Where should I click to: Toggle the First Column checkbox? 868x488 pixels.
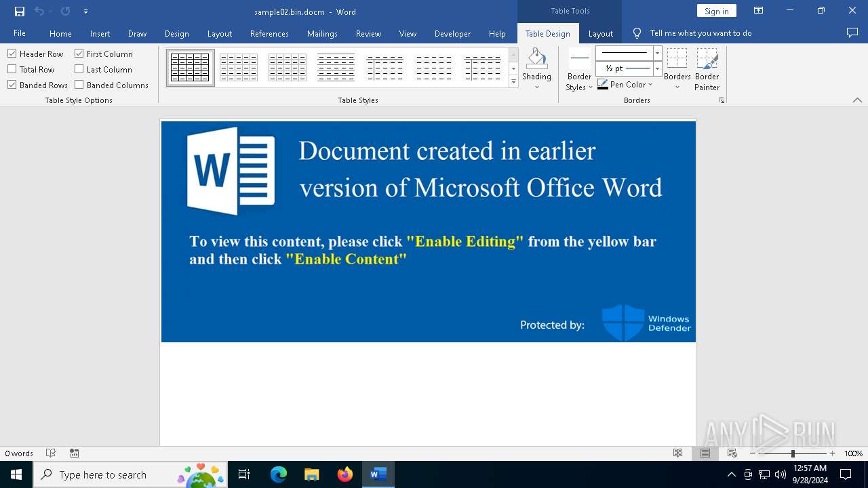tap(79, 54)
